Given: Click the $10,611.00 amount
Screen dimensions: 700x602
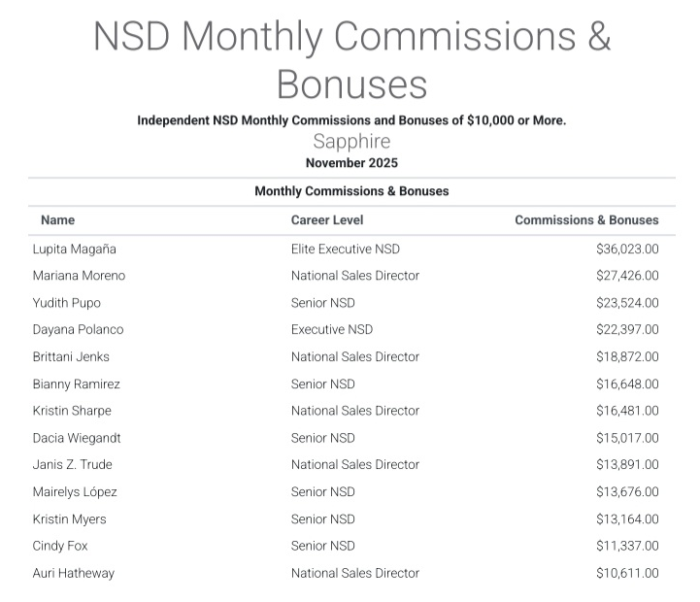Looking at the screenshot, I should (627, 573).
